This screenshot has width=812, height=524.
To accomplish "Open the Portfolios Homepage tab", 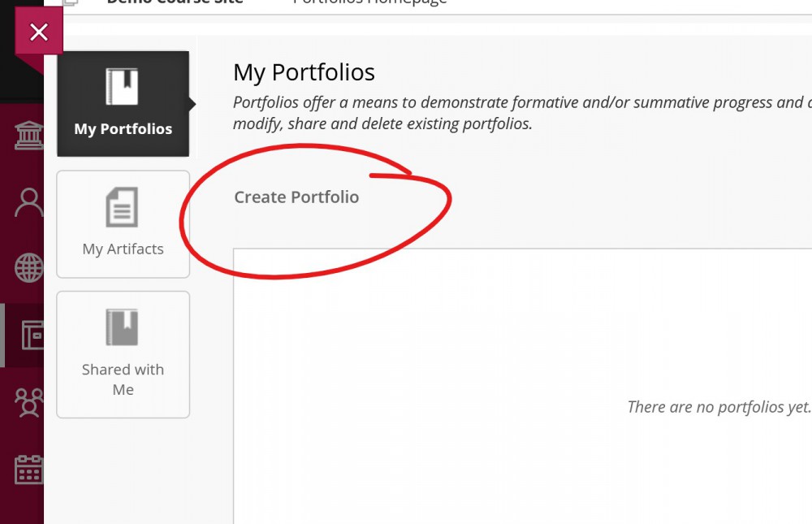I will (367, 2).
